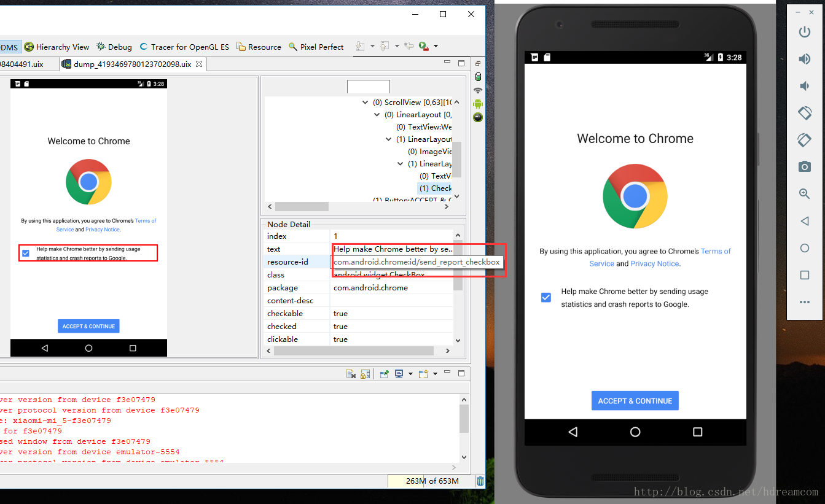Click the wifi-shaped icon in right trim bar
The image size is (825, 504).
[x=478, y=90]
